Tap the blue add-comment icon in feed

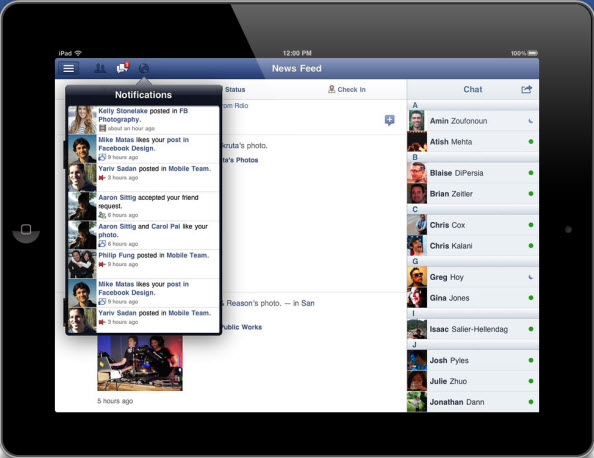(x=389, y=120)
